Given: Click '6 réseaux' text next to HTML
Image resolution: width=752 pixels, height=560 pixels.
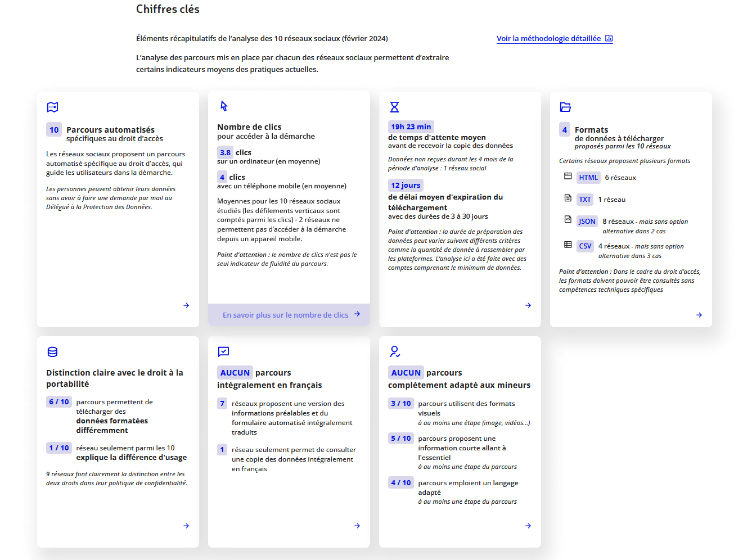Looking at the screenshot, I should pos(620,178).
